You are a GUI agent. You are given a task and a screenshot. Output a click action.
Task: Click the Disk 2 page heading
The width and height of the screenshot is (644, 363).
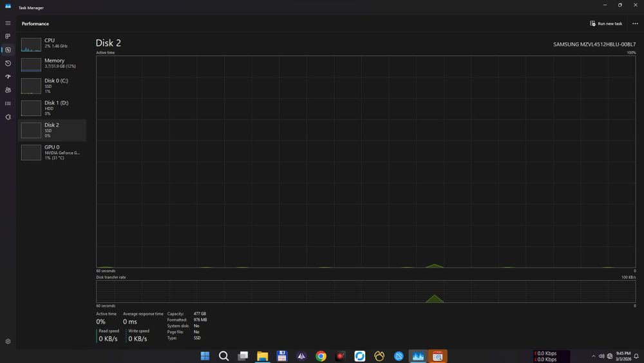[x=108, y=43]
